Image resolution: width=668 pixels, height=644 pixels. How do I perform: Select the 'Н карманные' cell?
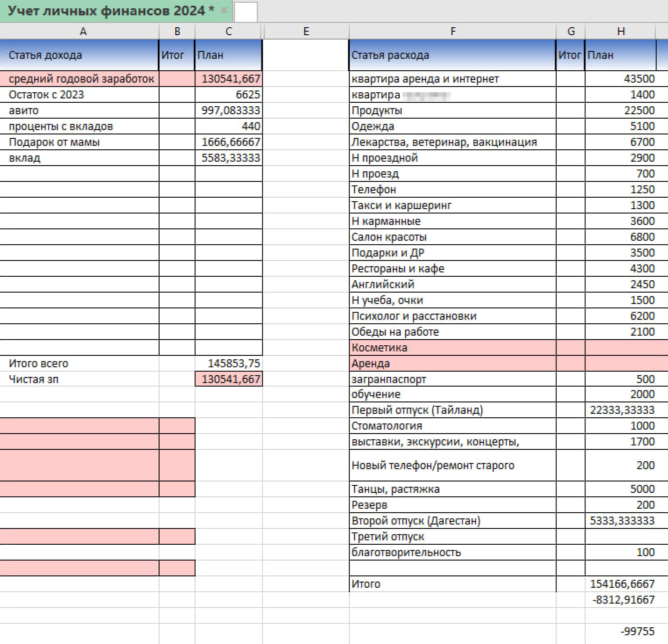[x=453, y=221]
